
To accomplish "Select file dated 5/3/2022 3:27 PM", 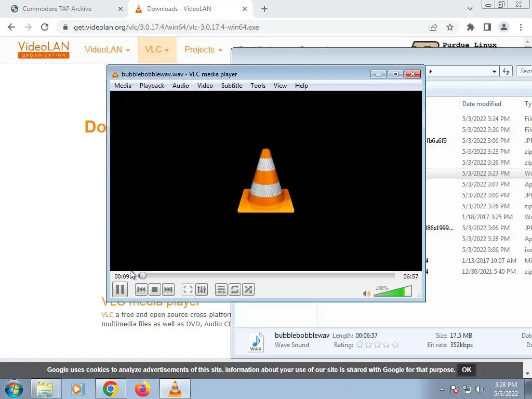I will 479,174.
